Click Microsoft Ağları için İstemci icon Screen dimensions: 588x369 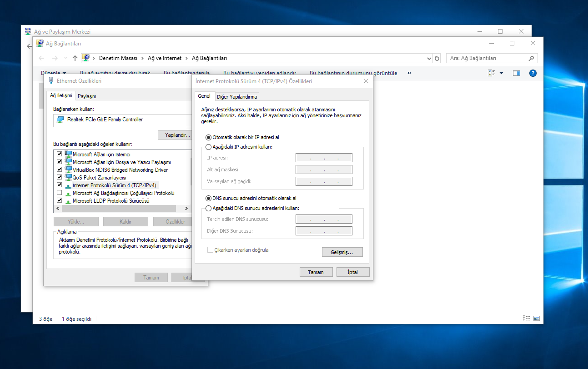68,154
